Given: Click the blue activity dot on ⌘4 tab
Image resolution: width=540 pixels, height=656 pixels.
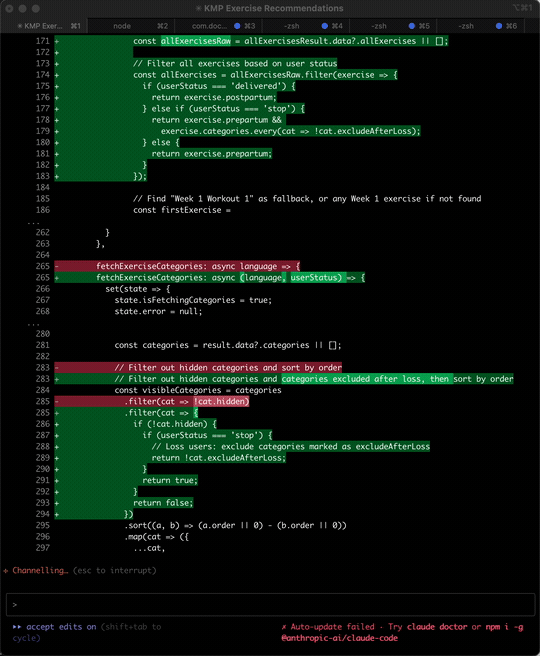Looking at the screenshot, I should pyautogui.click(x=325, y=26).
